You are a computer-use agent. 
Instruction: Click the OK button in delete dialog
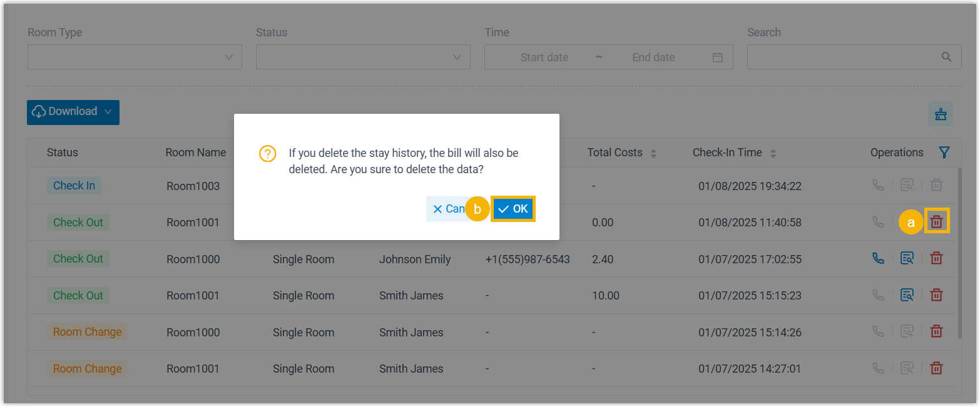click(513, 209)
